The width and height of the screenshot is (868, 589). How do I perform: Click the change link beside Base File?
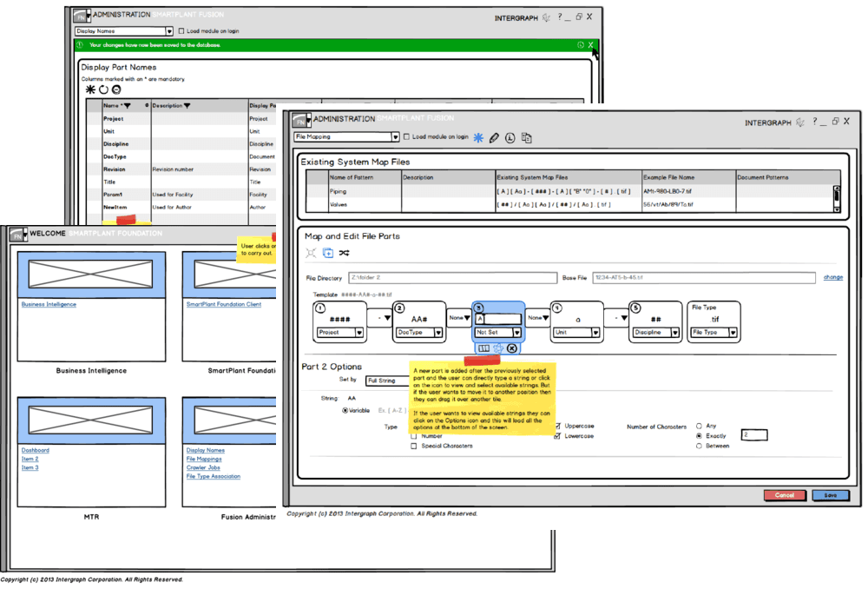833,277
